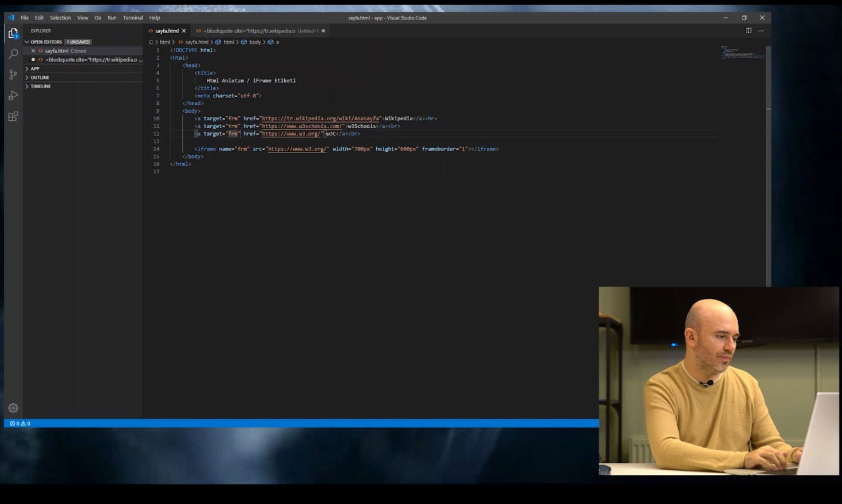Click the Split Editor Right icon
This screenshot has width=842, height=504.
pos(748,31)
